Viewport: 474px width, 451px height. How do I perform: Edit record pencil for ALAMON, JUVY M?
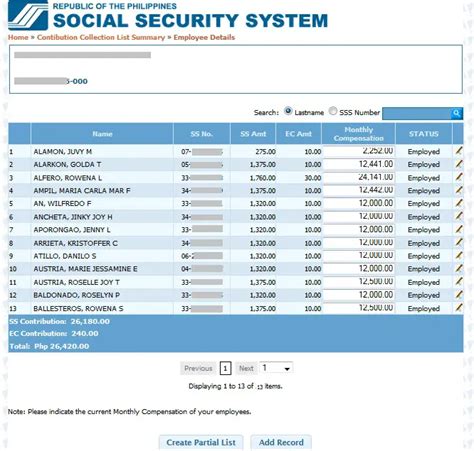[x=459, y=151]
